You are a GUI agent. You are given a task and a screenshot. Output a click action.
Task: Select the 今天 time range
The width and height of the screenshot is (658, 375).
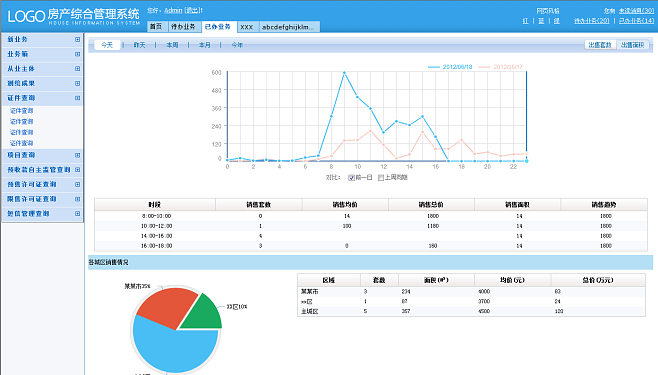point(107,45)
